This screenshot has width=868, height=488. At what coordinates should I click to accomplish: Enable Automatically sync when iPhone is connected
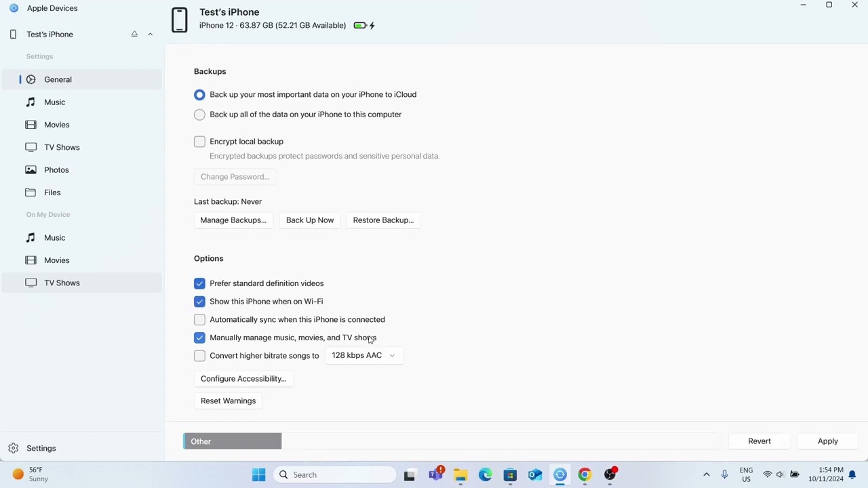tap(199, 320)
